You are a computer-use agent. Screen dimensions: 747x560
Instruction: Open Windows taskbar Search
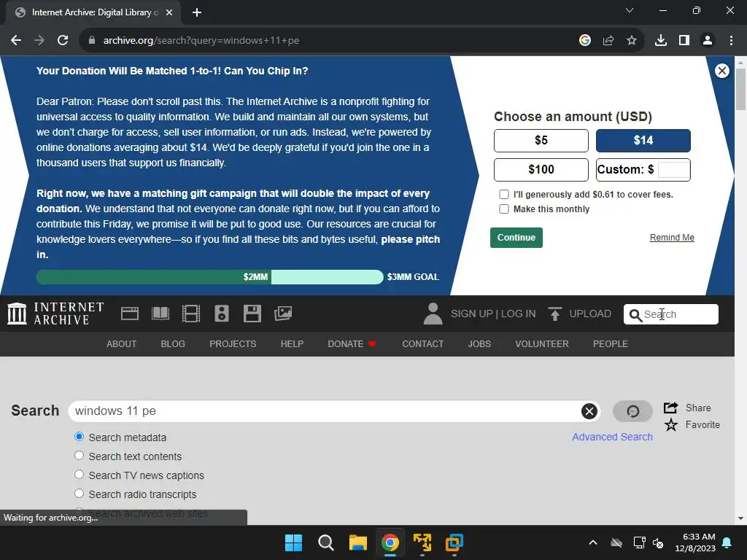(x=326, y=542)
